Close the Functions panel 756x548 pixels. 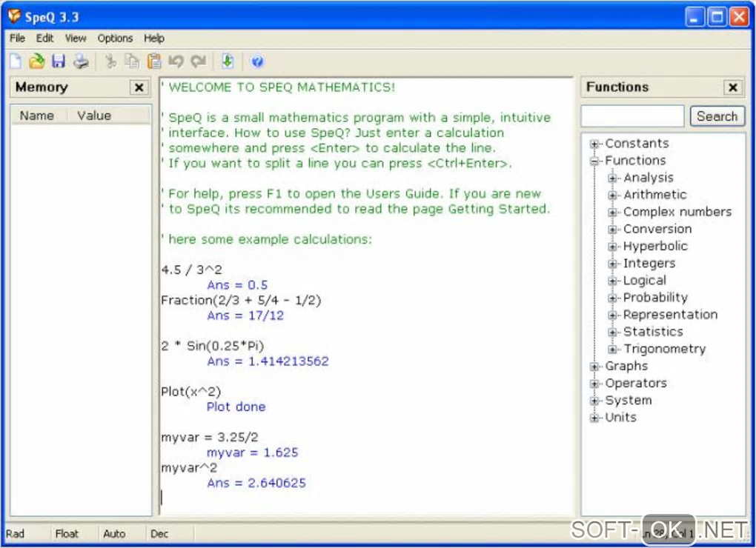point(733,87)
